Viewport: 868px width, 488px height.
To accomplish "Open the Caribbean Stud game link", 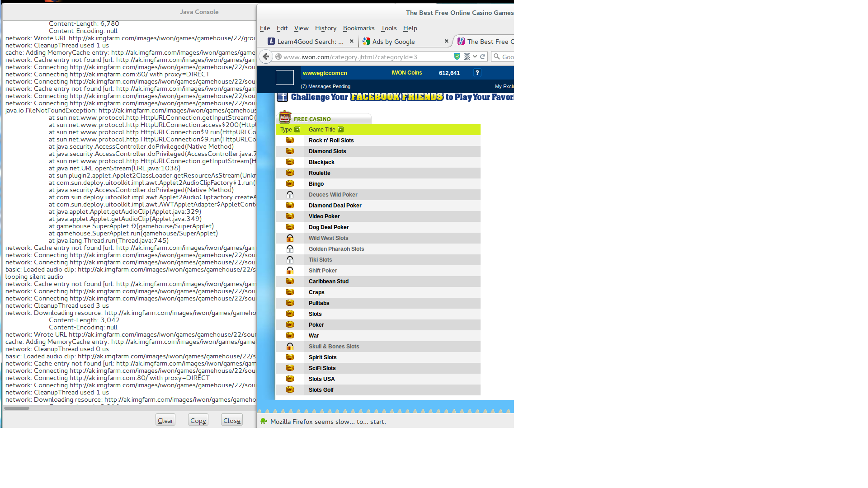I will [x=329, y=282].
